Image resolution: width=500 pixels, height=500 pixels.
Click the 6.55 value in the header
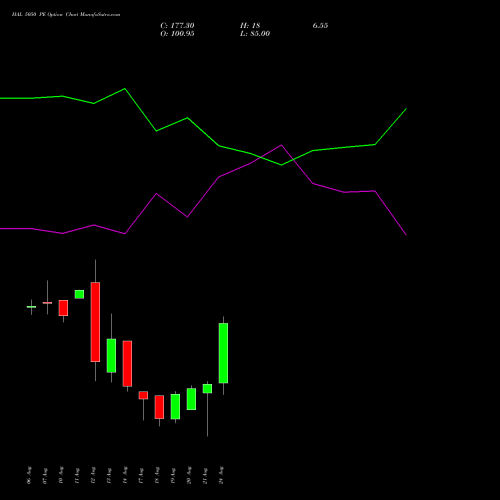[320, 26]
